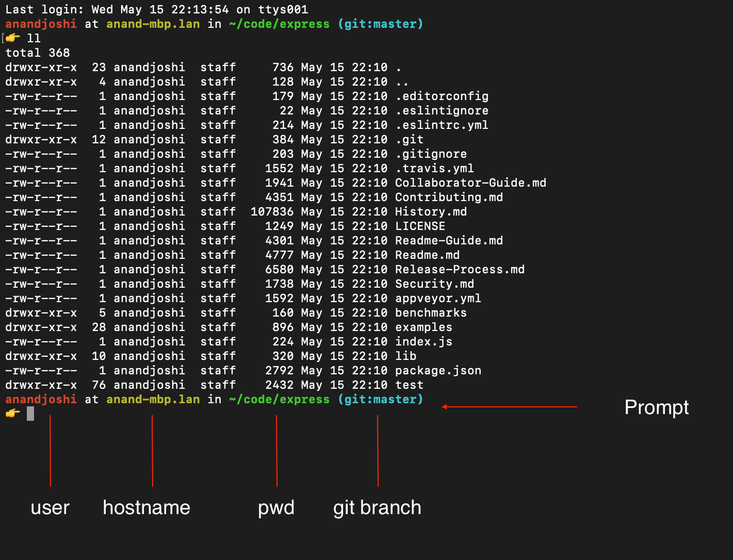Click the 'user' annotation label
The width and height of the screenshot is (733, 560).
tap(50, 507)
